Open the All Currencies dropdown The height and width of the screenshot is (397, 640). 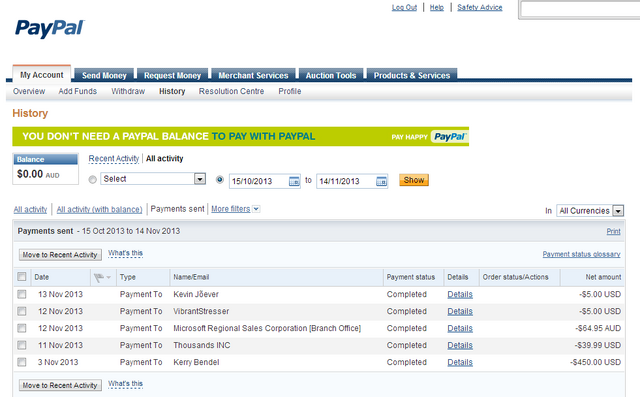point(590,211)
